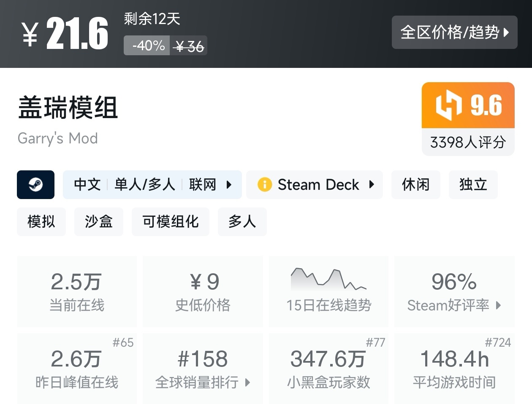Click the -40% discount badge
The image size is (532, 404).
[147, 46]
